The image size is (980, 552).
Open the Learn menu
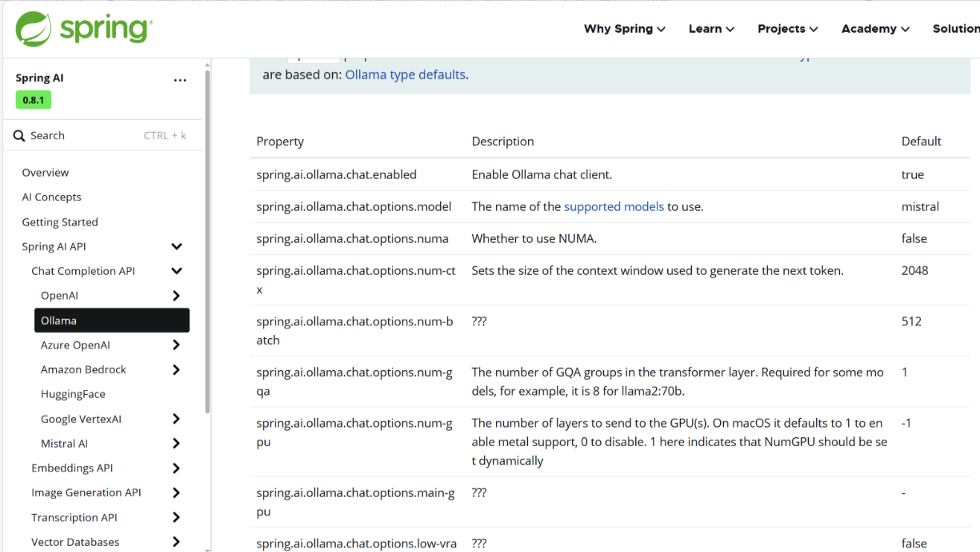(711, 28)
